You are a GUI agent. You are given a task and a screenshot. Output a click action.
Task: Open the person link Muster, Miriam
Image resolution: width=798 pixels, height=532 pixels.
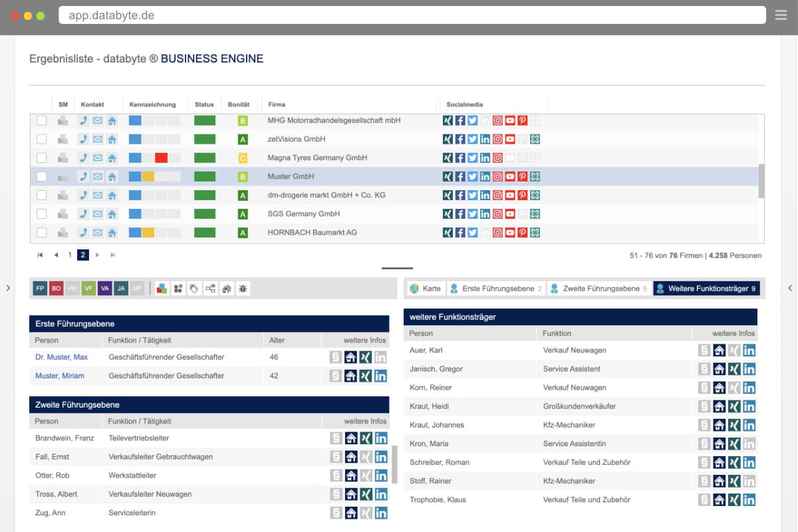[60, 376]
